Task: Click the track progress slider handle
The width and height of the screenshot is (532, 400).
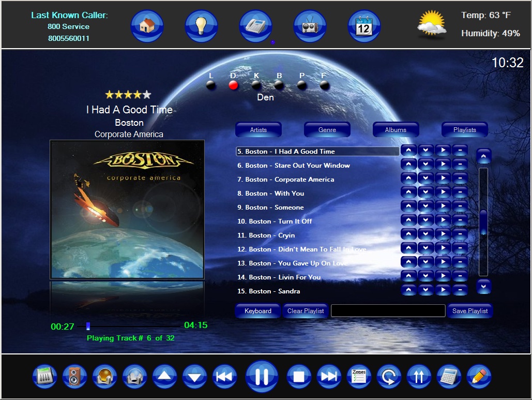Action: (x=88, y=326)
